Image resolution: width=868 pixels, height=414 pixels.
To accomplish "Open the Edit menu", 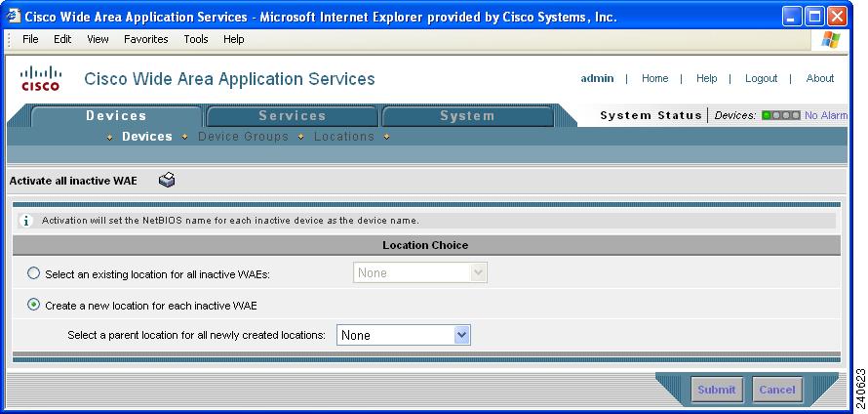I will (x=62, y=39).
